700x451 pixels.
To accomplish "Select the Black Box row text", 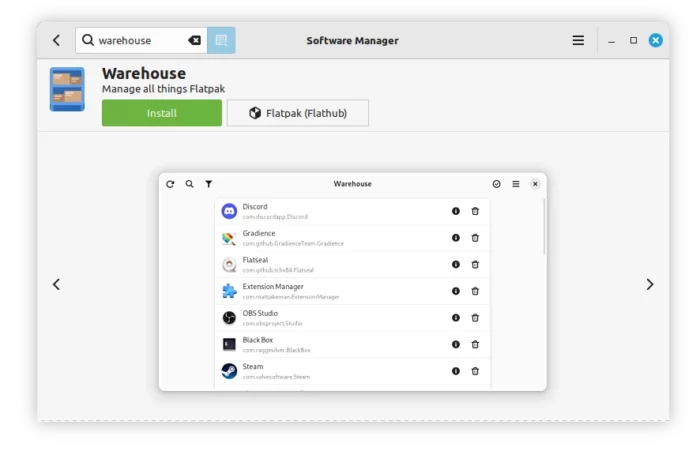I will [276, 345].
